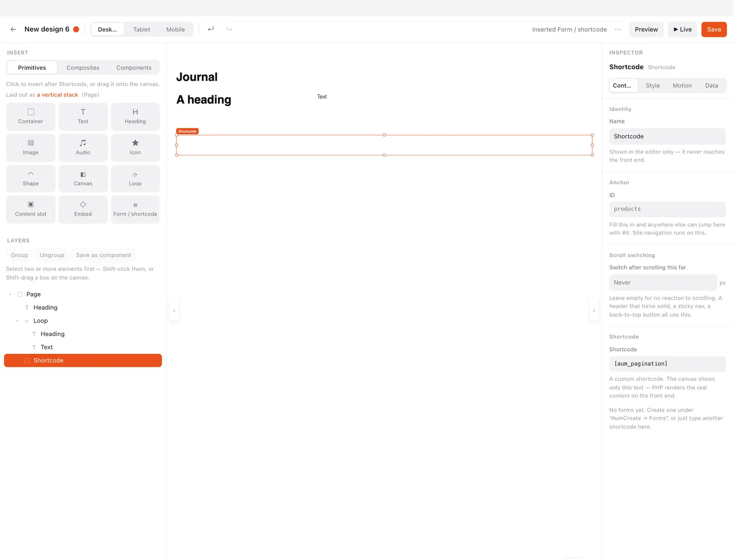Select the Shortcode layer row
Viewport: 733px width, 560px height.
83,361
